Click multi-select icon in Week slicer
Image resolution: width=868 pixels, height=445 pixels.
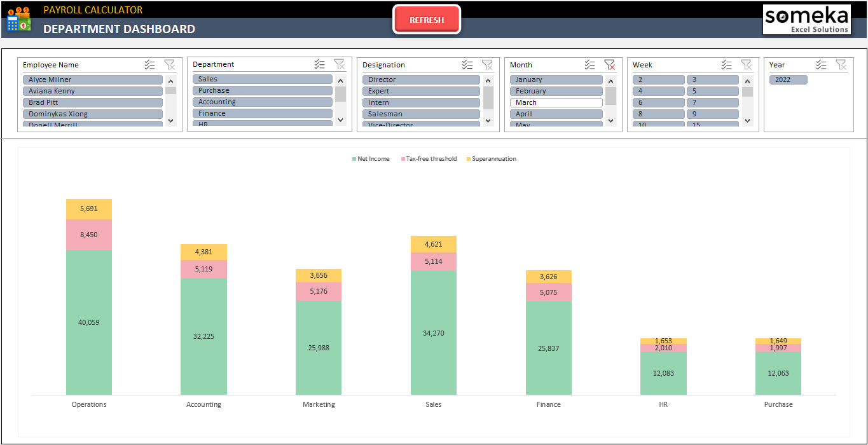click(x=727, y=65)
